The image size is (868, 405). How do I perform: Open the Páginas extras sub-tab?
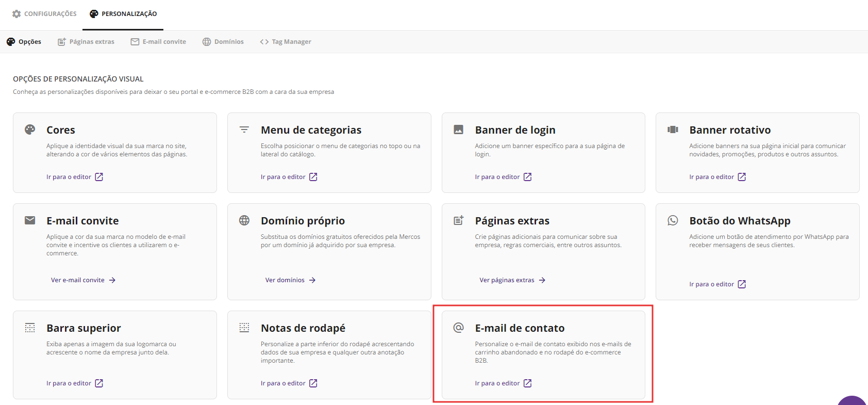click(x=86, y=42)
